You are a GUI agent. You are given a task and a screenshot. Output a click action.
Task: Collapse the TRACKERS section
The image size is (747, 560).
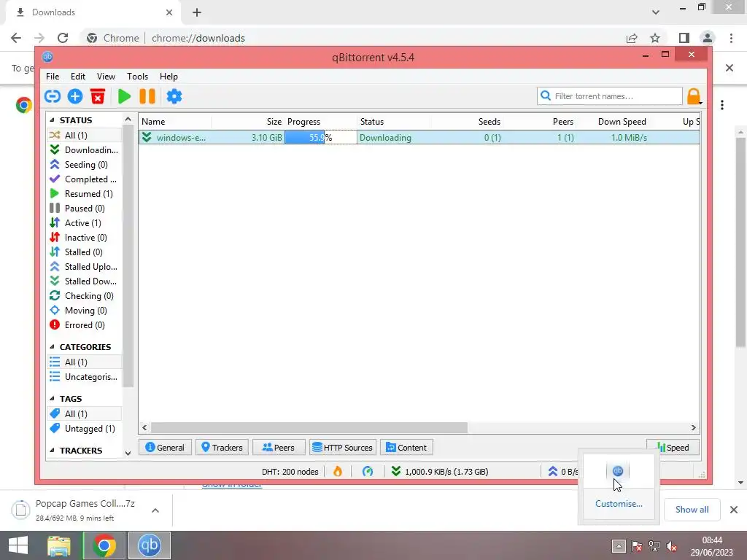tap(52, 450)
